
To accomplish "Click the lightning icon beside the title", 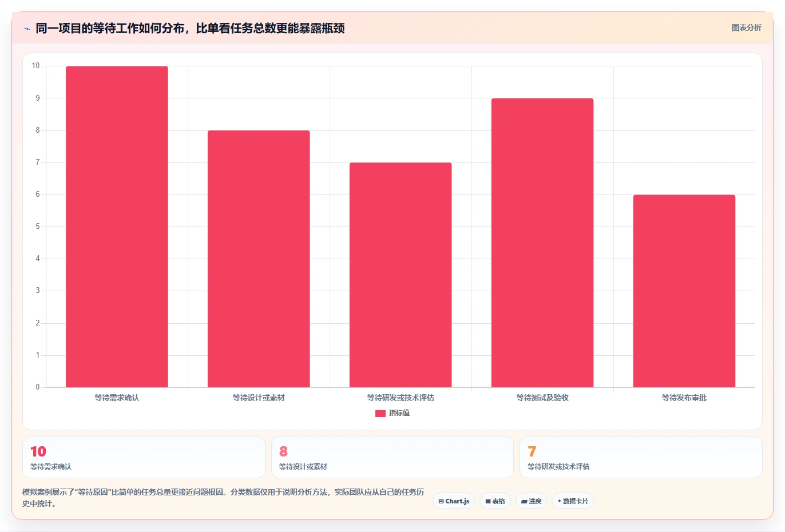I will (x=27, y=29).
